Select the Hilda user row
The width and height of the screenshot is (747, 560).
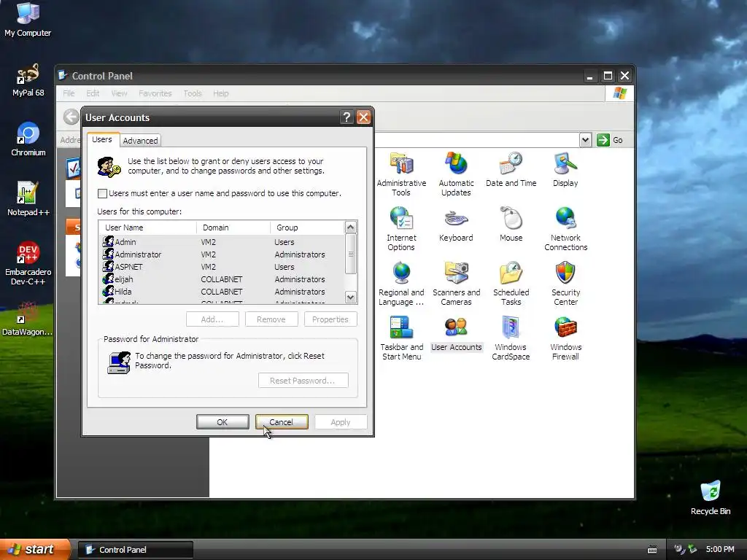[222, 292]
